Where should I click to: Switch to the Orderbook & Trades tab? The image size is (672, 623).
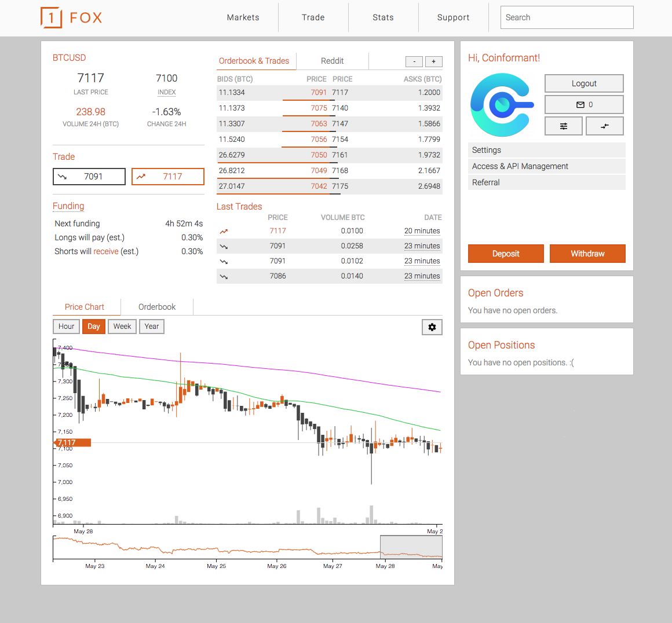(254, 61)
